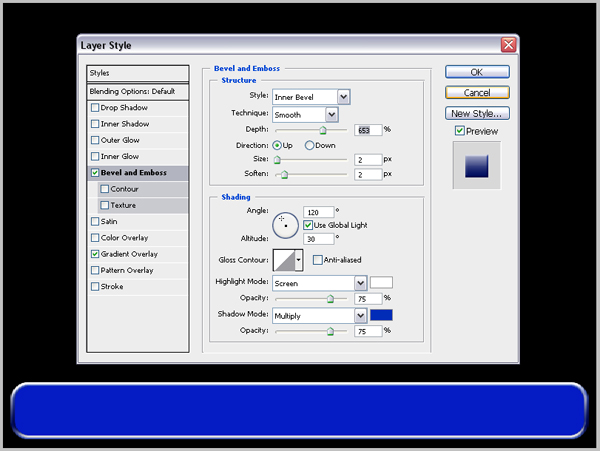Select the Drop Shadow list label

click(x=124, y=107)
